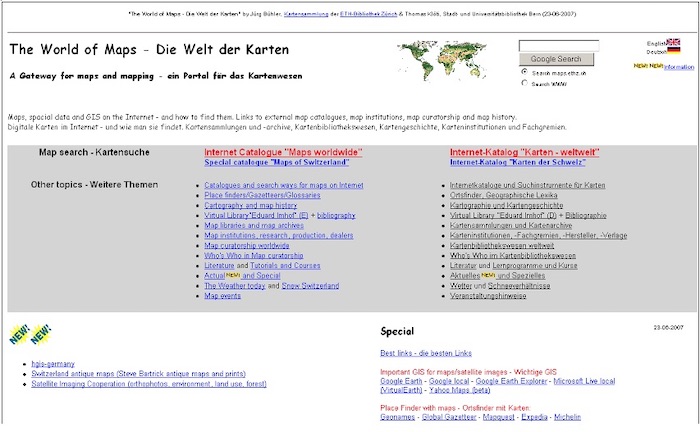Open the Mapquest link

coord(499,417)
